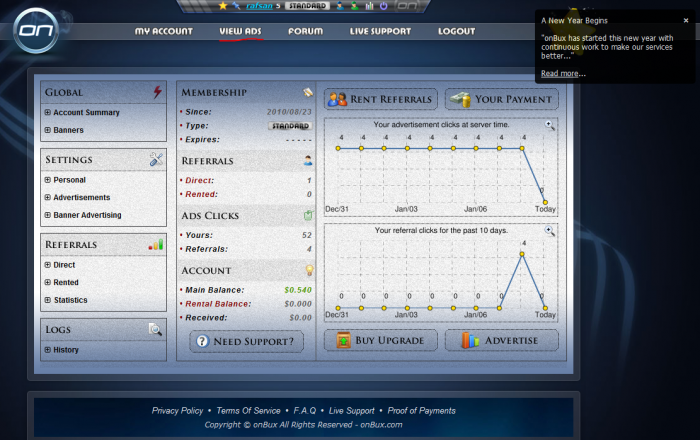700x440 pixels.
Task: Open the MY ACCOUNT menu
Action: point(164,31)
